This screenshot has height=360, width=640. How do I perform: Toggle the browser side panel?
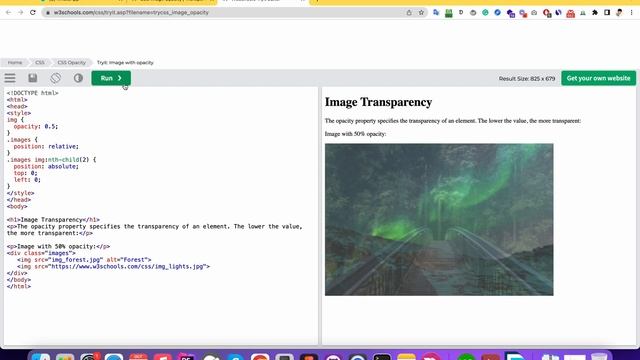tap(607, 13)
